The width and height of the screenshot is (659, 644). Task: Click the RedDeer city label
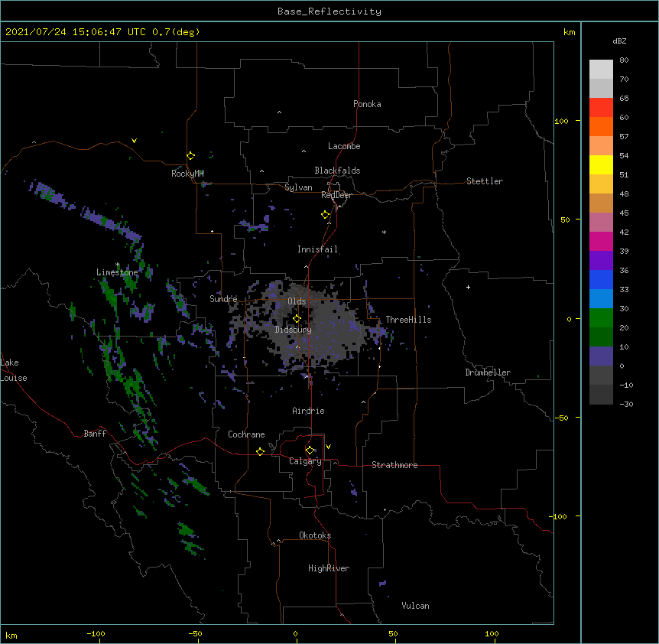(x=336, y=195)
